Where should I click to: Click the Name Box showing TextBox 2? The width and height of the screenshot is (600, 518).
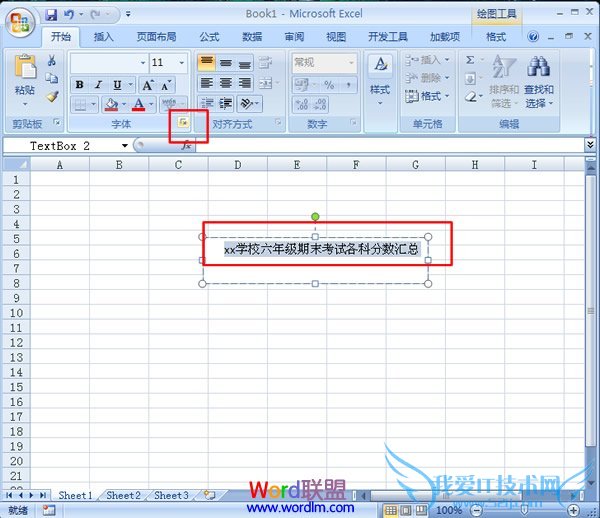(x=61, y=146)
